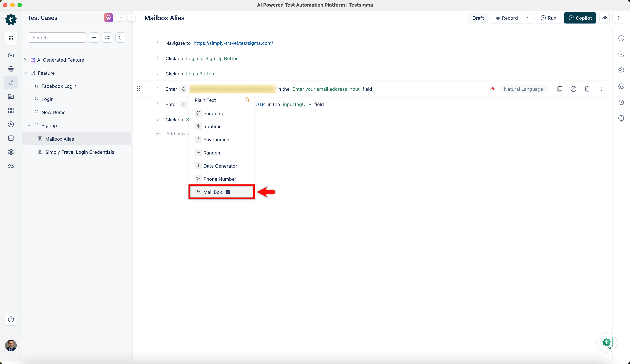The width and height of the screenshot is (630, 364).
Task: Click the purple AI bot icon beside Test Cases
Action: [x=108, y=18]
